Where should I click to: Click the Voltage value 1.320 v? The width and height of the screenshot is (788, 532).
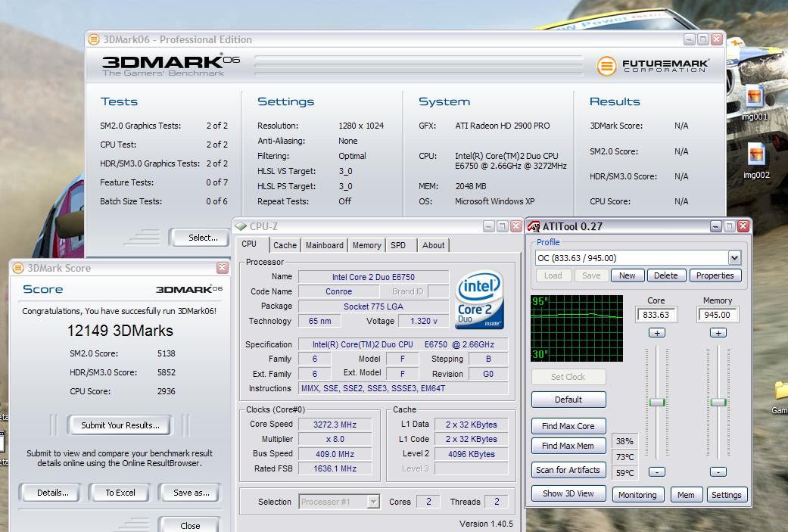point(424,321)
